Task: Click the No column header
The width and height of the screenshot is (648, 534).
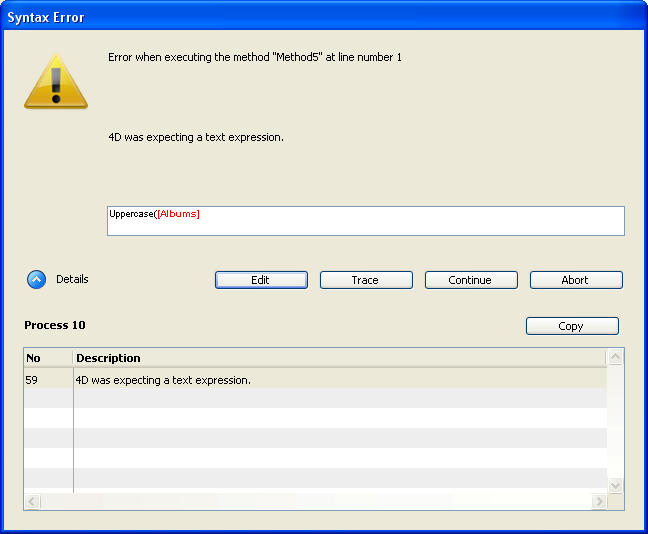Action: click(46, 358)
